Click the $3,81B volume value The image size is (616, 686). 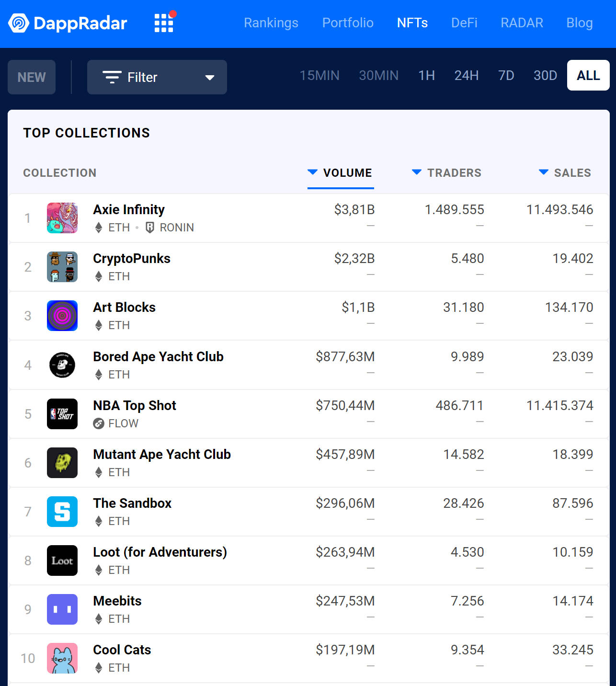tap(354, 209)
